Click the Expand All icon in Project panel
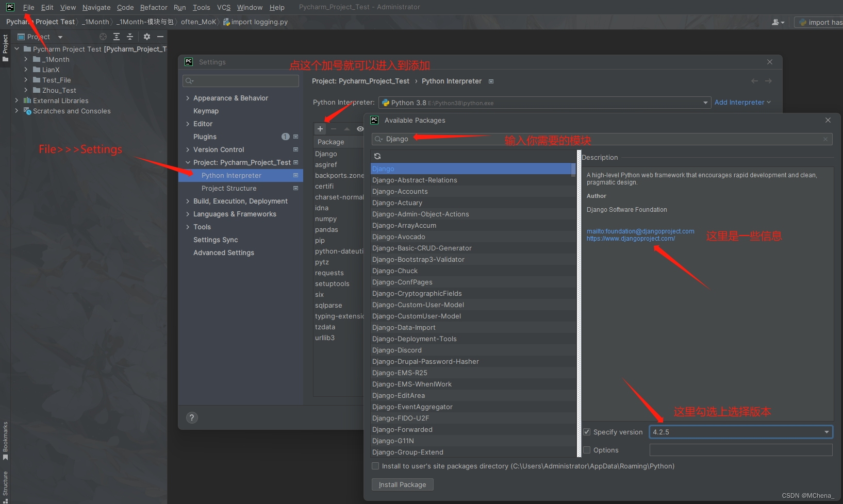843x504 pixels. (117, 37)
